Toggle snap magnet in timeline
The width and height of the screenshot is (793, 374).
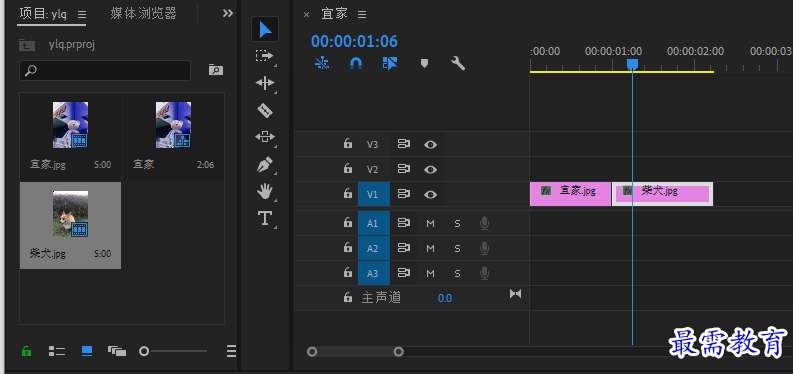click(356, 63)
